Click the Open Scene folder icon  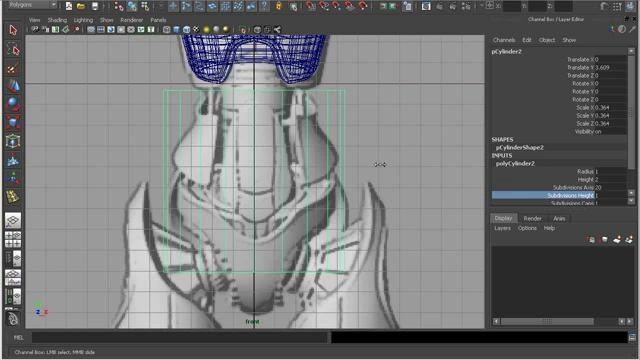pos(81,6)
